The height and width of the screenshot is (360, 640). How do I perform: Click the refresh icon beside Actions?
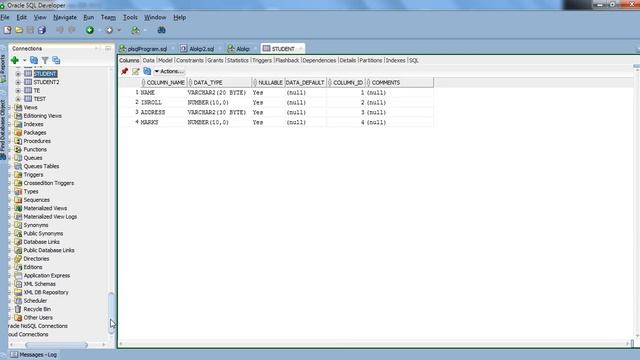point(147,71)
